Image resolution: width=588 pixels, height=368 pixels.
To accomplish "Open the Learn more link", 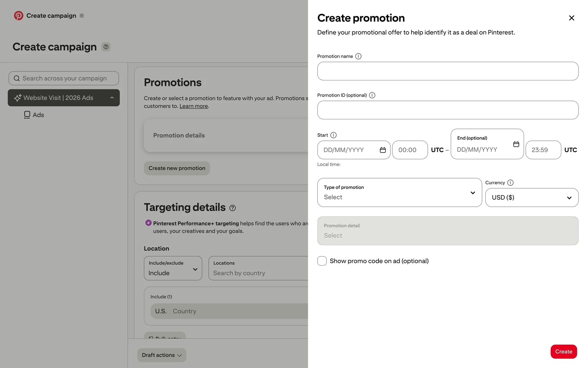I will click(x=194, y=106).
